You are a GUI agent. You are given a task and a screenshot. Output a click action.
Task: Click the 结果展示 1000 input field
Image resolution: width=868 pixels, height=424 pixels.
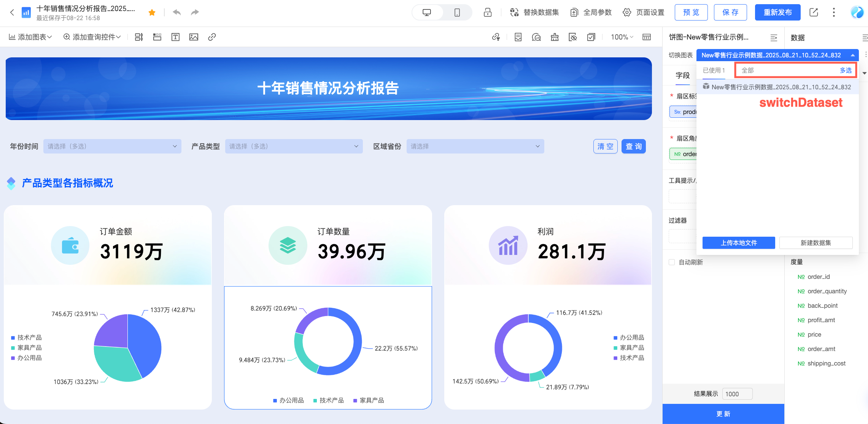click(x=737, y=394)
